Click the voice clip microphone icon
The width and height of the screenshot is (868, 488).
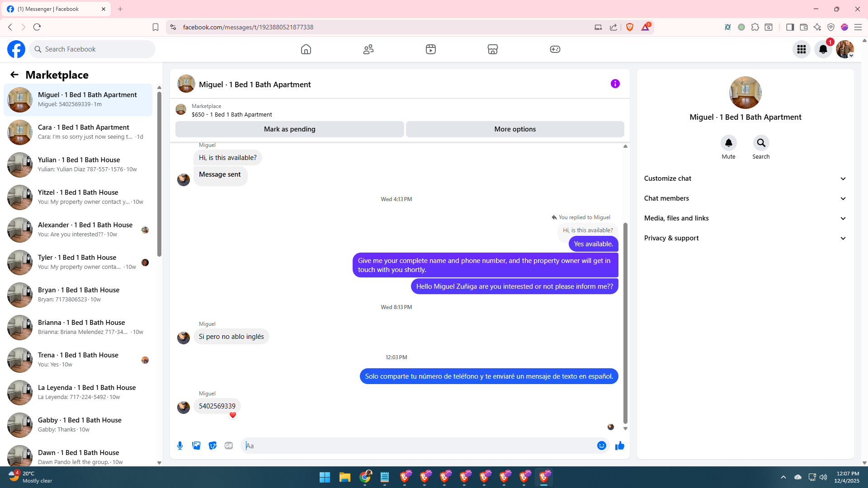180,446
